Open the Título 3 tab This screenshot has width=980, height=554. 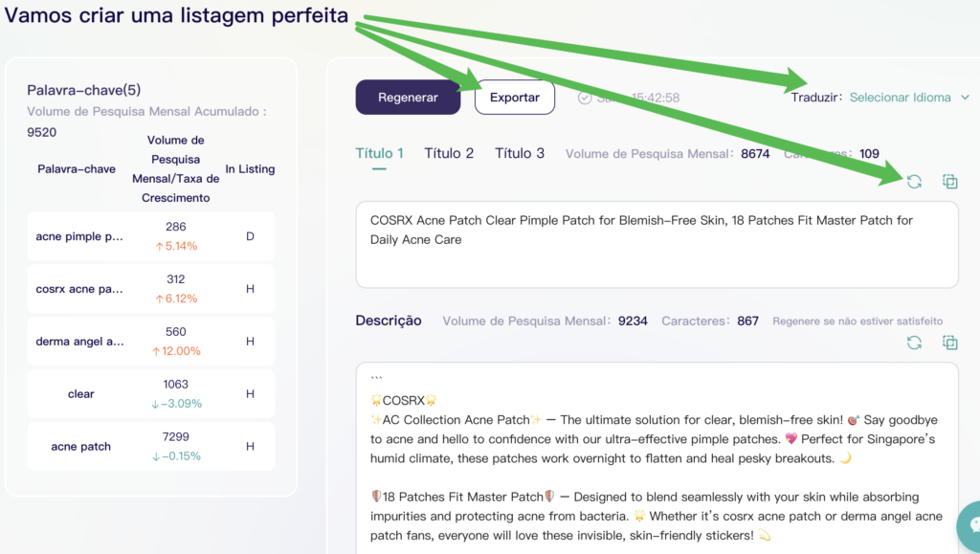(x=520, y=153)
